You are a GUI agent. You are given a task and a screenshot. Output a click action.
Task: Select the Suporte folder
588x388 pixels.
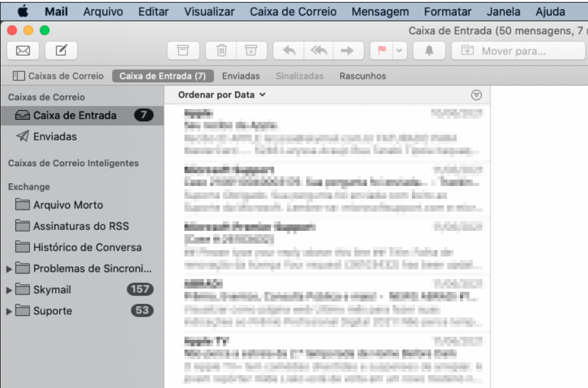click(82, 310)
